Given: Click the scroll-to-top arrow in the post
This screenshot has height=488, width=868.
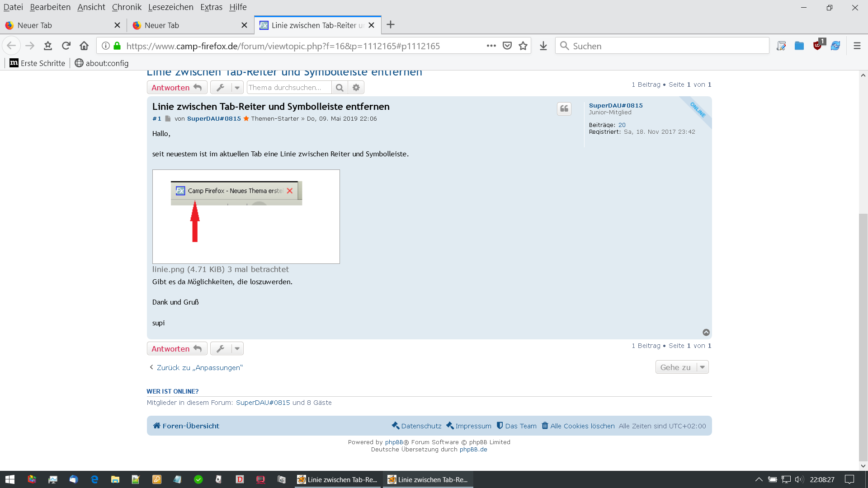Looking at the screenshot, I should 706,333.
